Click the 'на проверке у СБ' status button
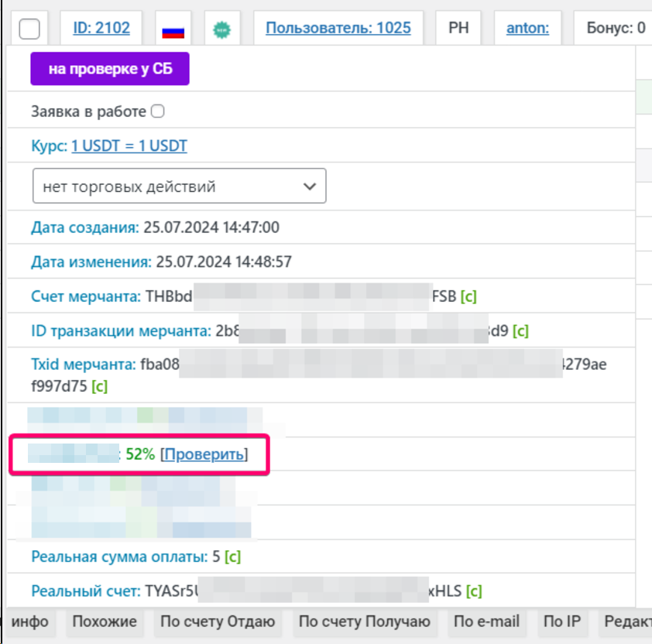Viewport: 652px width, 644px height. tap(110, 69)
